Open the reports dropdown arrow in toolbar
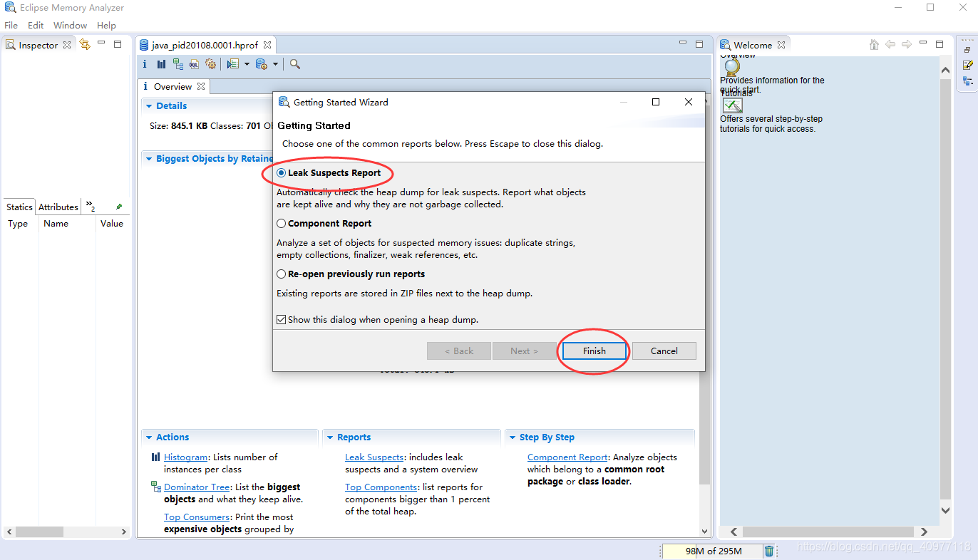Image resolution: width=978 pixels, height=560 pixels. coord(247,64)
